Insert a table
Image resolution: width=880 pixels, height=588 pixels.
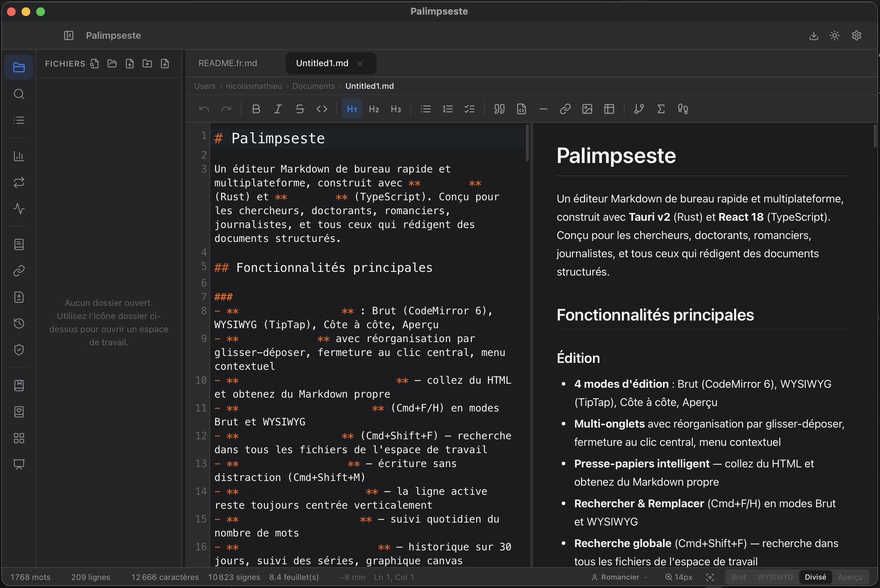[609, 109]
